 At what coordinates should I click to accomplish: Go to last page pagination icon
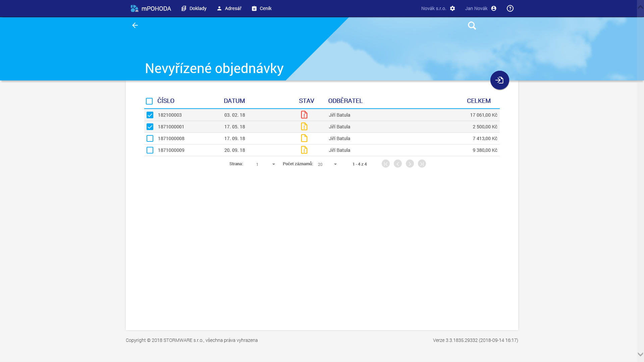422,164
